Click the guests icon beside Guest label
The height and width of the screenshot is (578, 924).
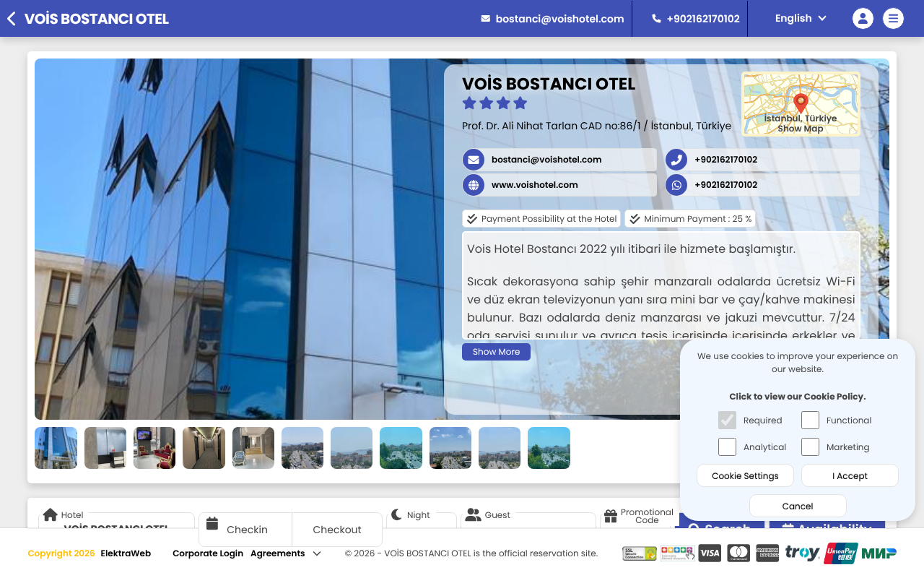(473, 514)
